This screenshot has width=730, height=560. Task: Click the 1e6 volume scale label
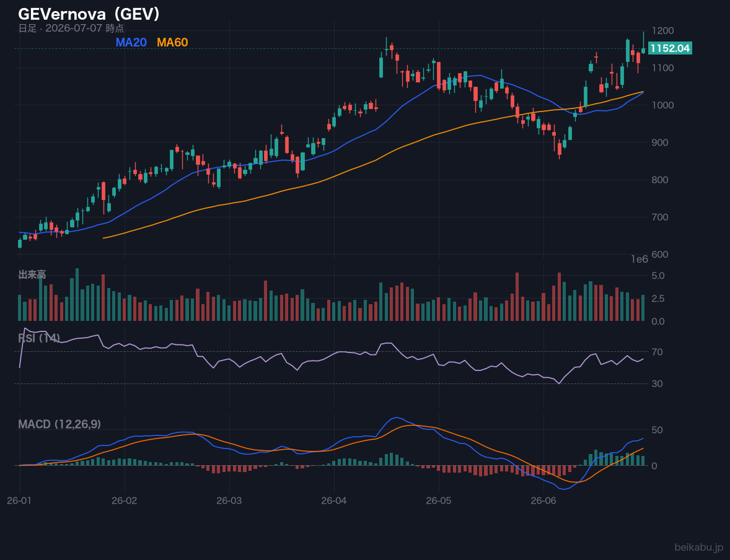[640, 260]
